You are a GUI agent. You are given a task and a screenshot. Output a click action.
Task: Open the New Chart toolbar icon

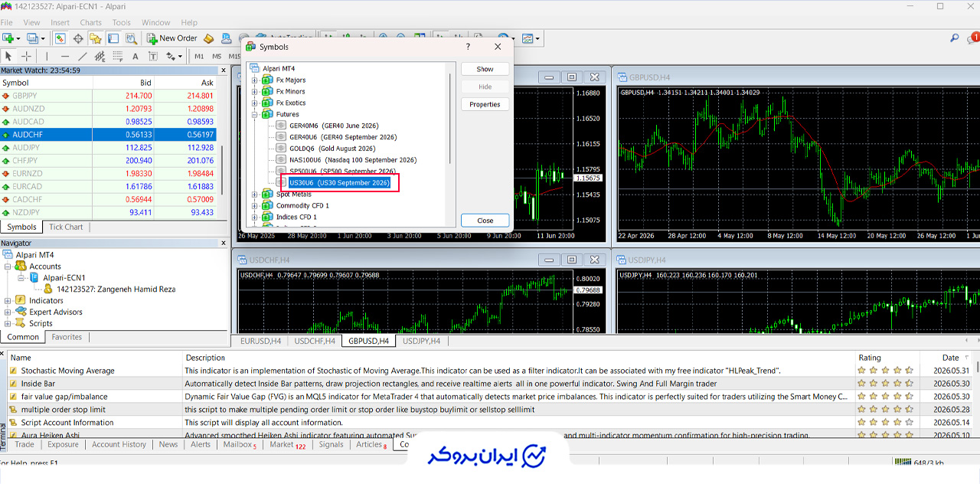8,38
